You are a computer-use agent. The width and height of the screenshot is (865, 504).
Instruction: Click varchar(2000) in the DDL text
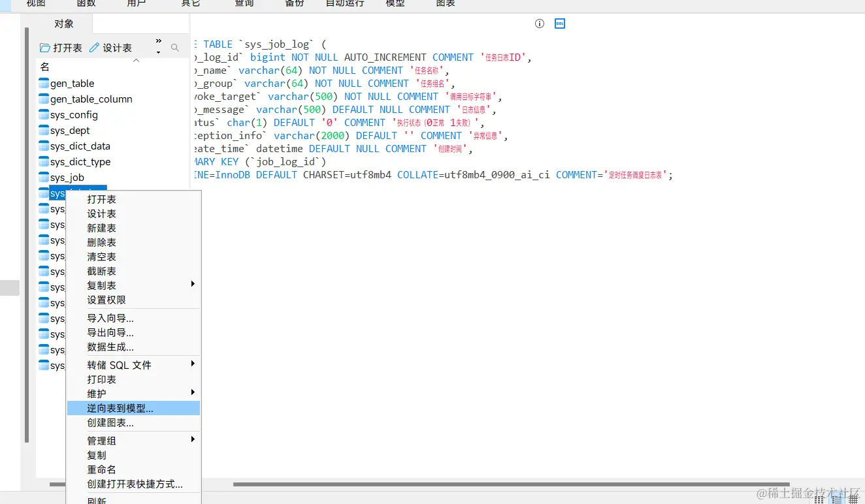point(312,136)
